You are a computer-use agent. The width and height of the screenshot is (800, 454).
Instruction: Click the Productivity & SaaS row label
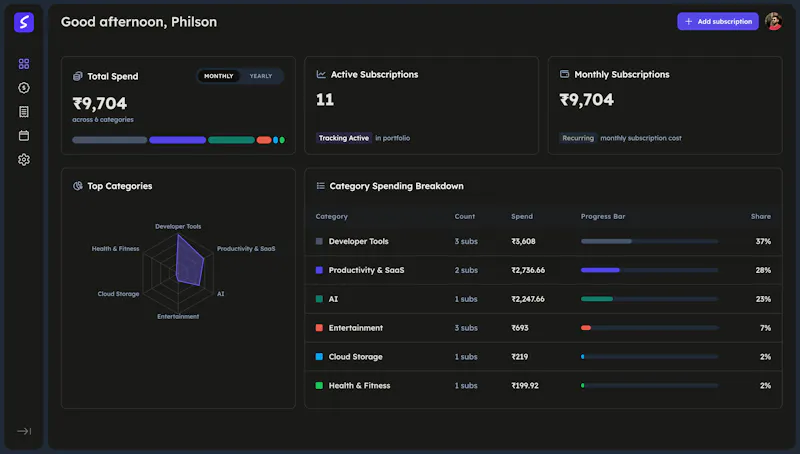point(366,270)
